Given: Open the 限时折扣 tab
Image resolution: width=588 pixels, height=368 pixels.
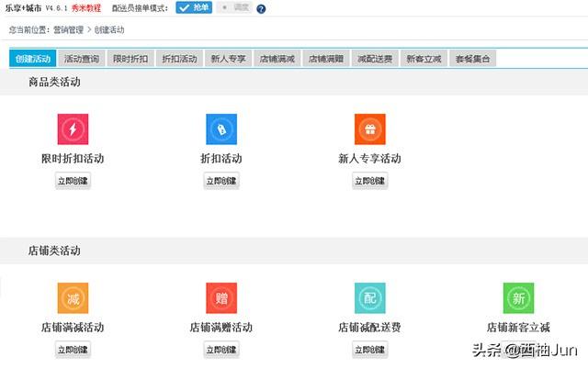Looking at the screenshot, I should [130, 59].
